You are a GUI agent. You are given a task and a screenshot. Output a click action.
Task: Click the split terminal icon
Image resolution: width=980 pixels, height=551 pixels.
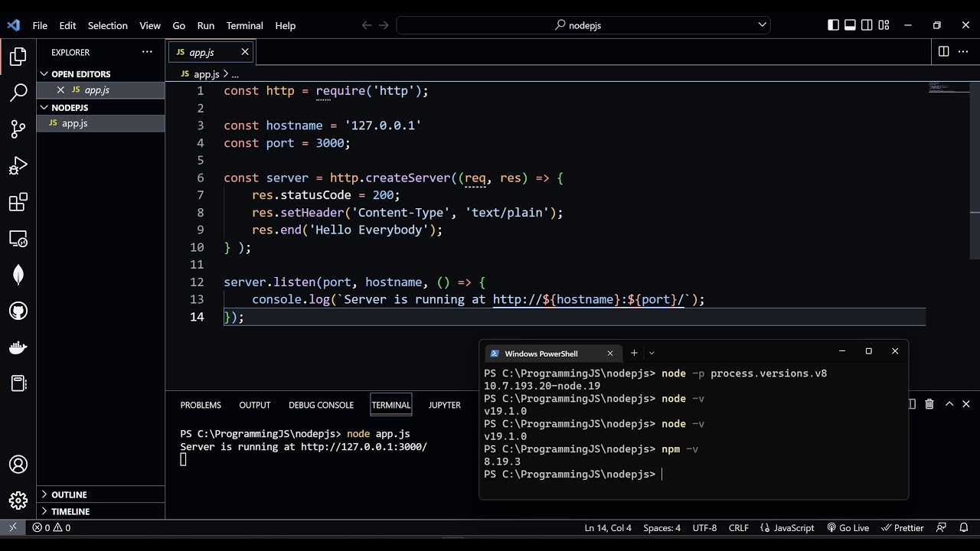tap(911, 404)
